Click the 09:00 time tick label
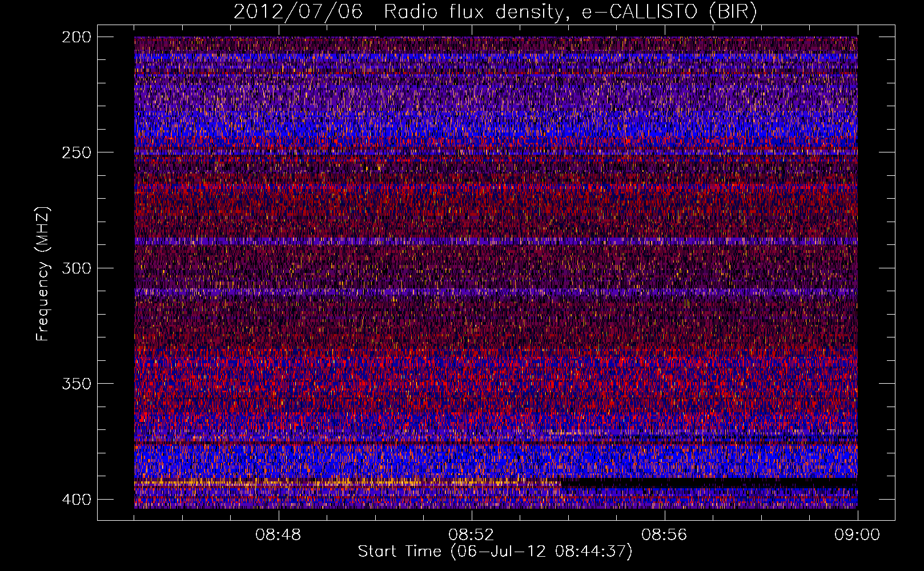The height and width of the screenshot is (571, 924). (857, 535)
